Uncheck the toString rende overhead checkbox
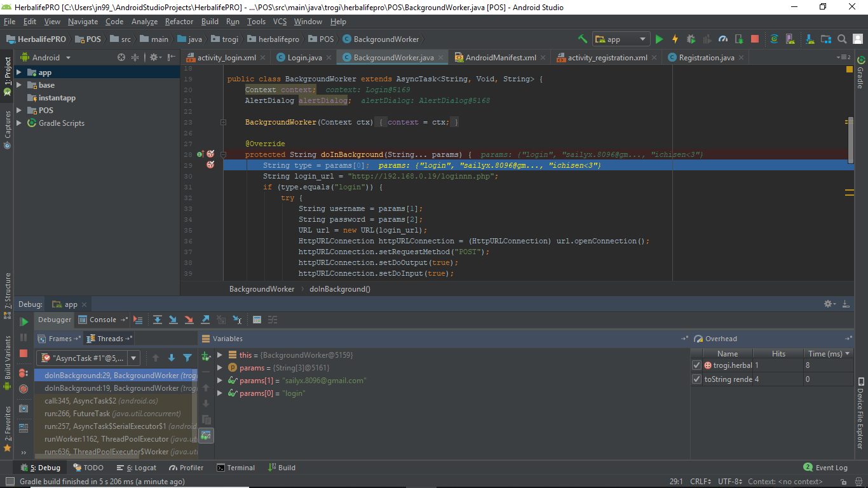The width and height of the screenshot is (868, 488). click(x=697, y=379)
